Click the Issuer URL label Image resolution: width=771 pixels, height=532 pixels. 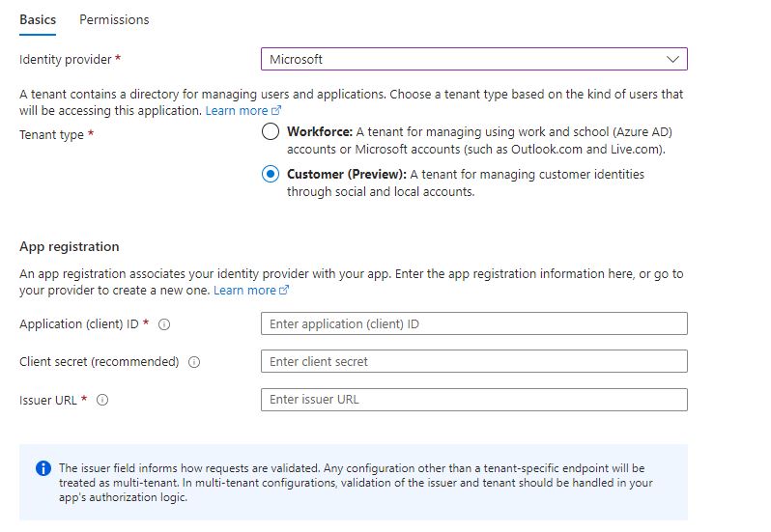pos(48,401)
